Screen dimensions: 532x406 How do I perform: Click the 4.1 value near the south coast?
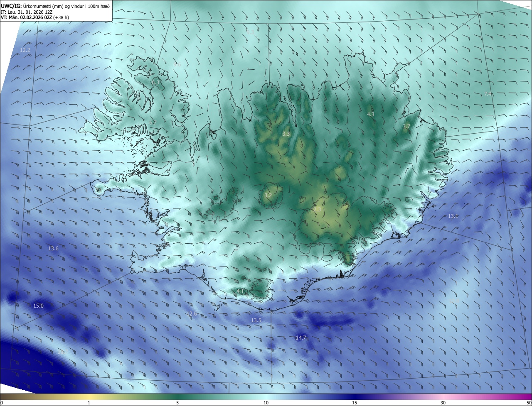click(x=240, y=291)
